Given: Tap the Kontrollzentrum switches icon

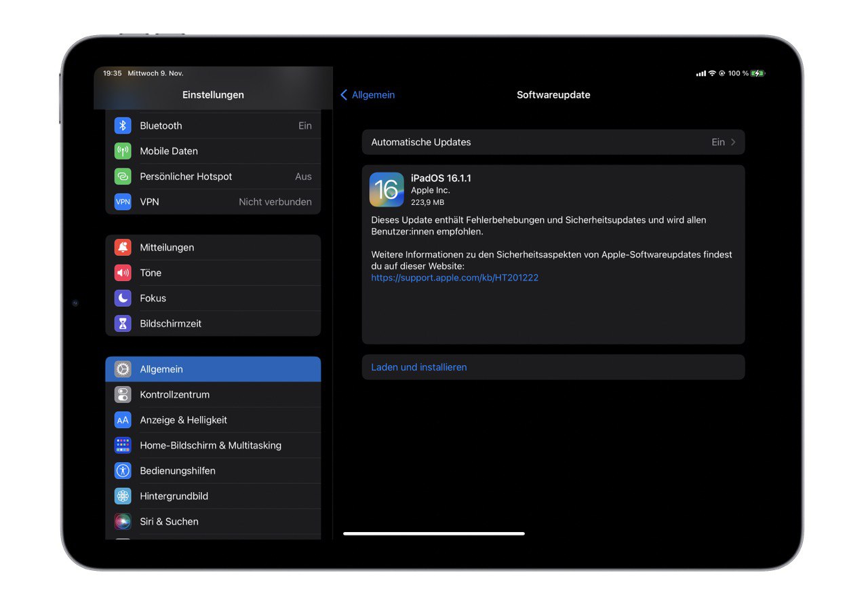Looking at the screenshot, I should (123, 394).
